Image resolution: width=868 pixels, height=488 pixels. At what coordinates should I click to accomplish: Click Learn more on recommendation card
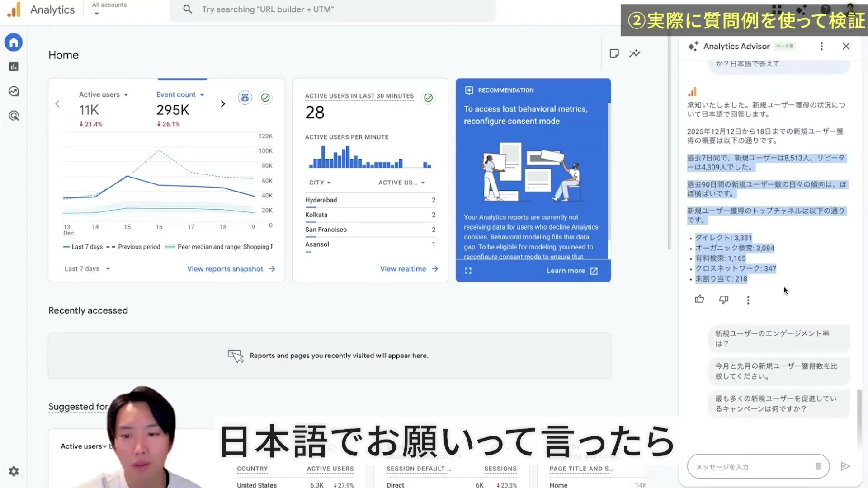(x=572, y=271)
